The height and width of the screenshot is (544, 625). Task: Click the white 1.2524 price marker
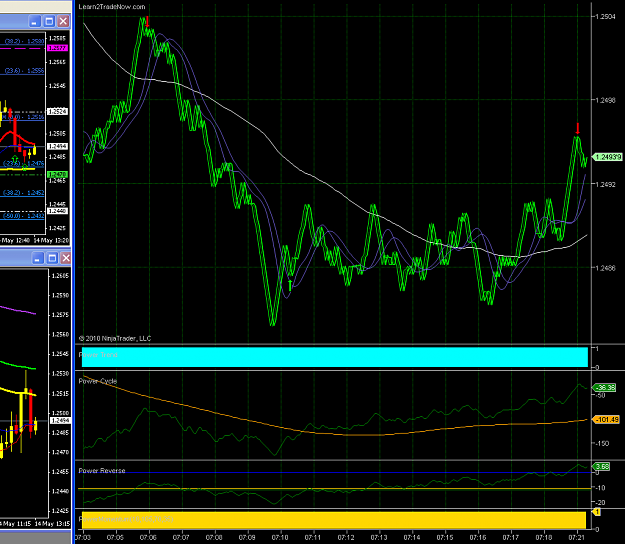(57, 111)
